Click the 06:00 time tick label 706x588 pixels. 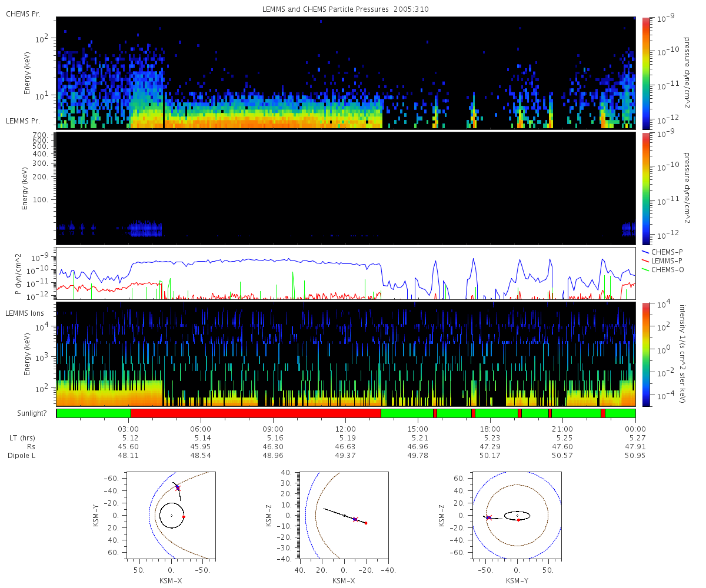coord(201,429)
